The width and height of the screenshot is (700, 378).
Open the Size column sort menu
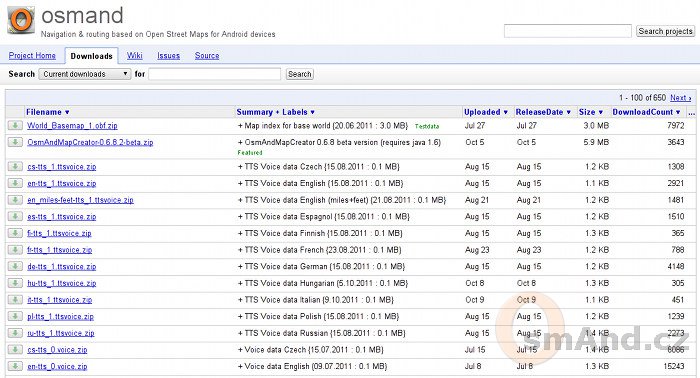pyautogui.click(x=591, y=112)
